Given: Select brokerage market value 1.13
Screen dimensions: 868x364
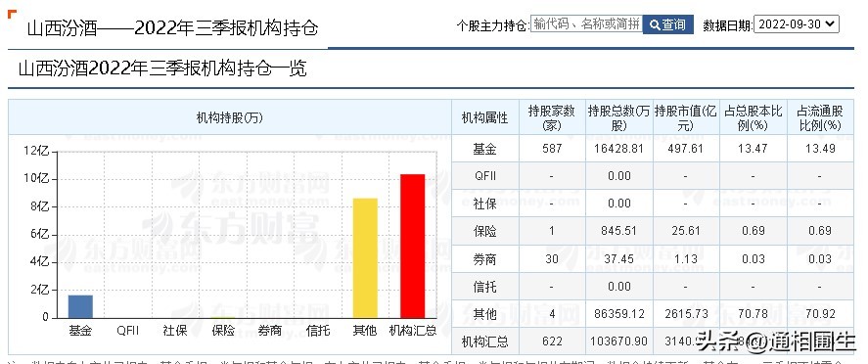Looking at the screenshot, I should point(685,259).
